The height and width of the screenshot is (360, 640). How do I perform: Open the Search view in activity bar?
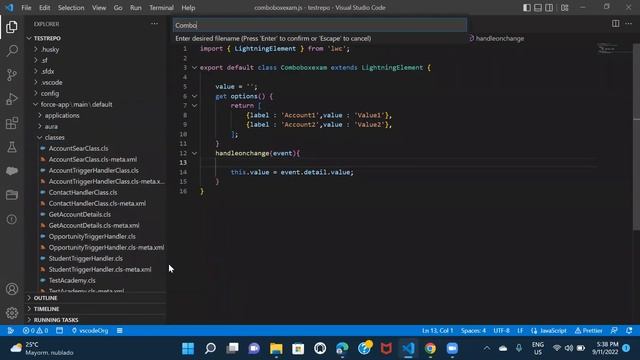point(12,51)
